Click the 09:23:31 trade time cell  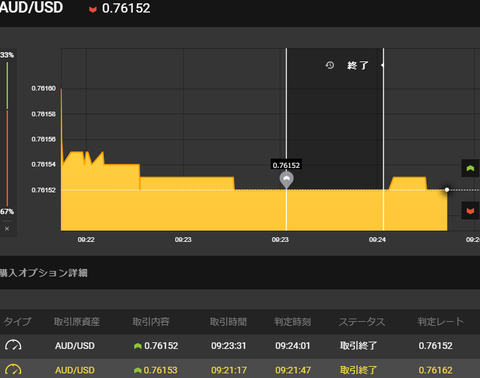pos(228,346)
